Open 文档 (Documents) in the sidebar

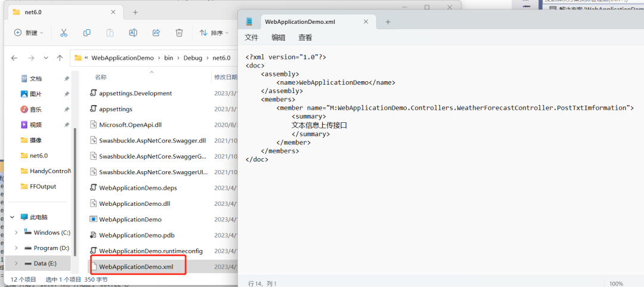click(x=36, y=79)
